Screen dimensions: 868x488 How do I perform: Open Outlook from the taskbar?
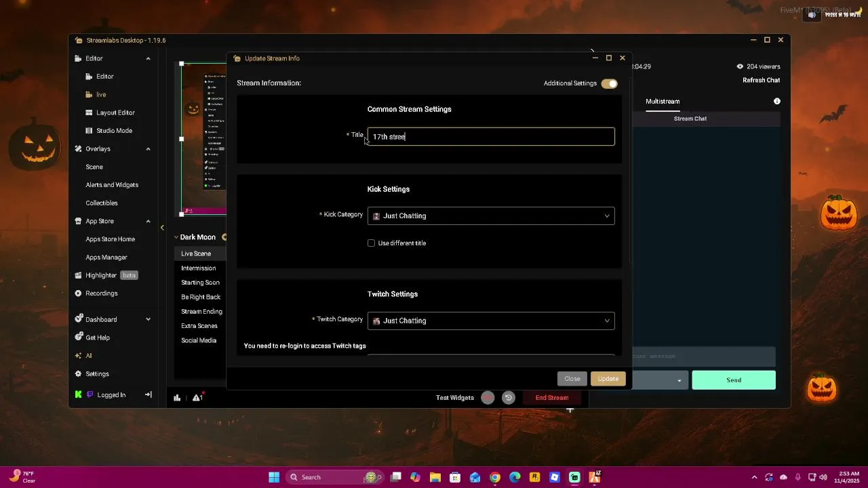pos(475,477)
